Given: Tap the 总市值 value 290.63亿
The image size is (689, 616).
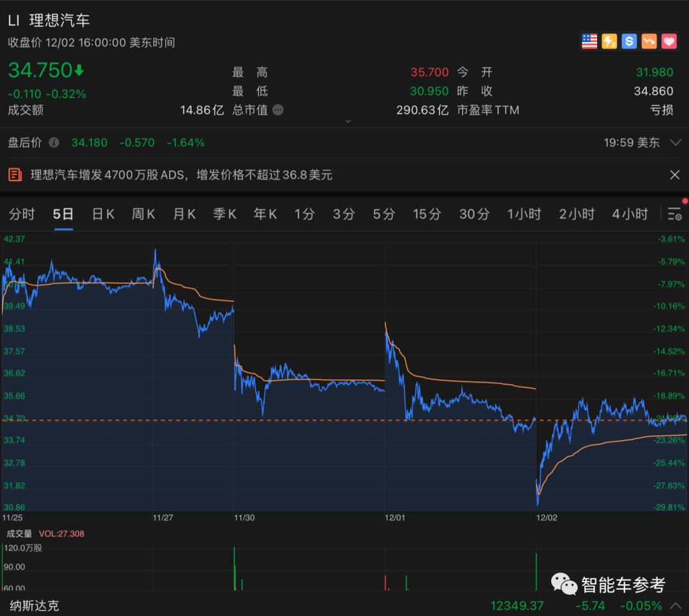Looking at the screenshot, I should pos(422,110).
